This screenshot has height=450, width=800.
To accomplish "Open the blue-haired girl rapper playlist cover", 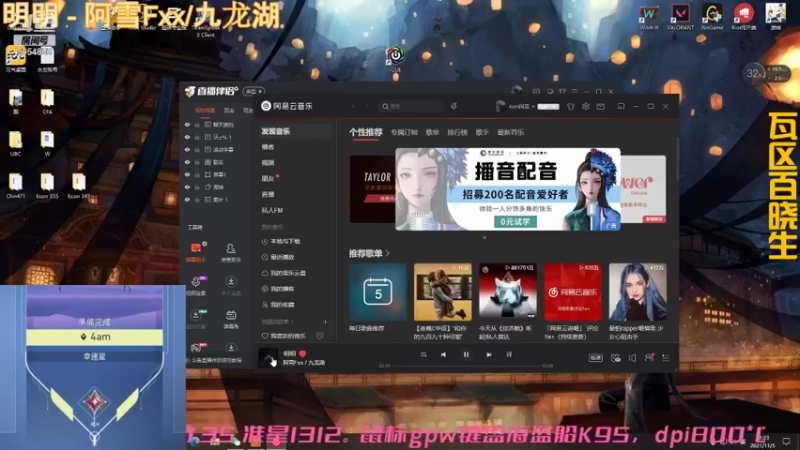I will [x=638, y=292].
